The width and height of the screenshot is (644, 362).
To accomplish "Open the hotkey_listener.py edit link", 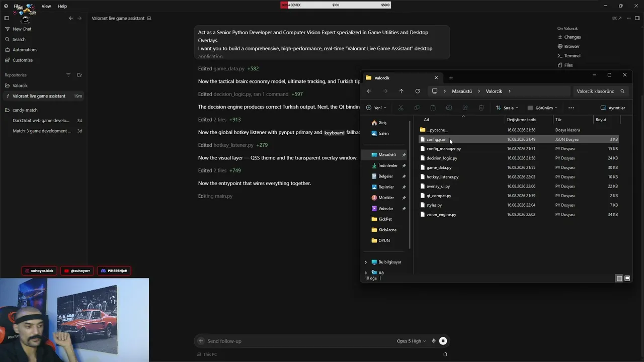I will point(233,145).
